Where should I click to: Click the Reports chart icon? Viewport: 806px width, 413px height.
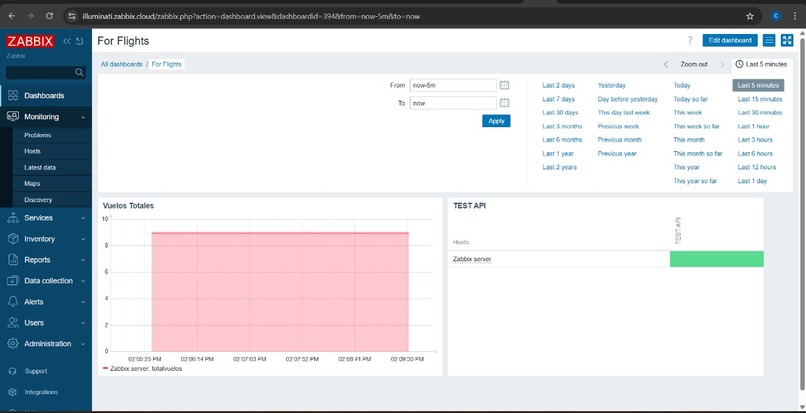pyautogui.click(x=13, y=260)
